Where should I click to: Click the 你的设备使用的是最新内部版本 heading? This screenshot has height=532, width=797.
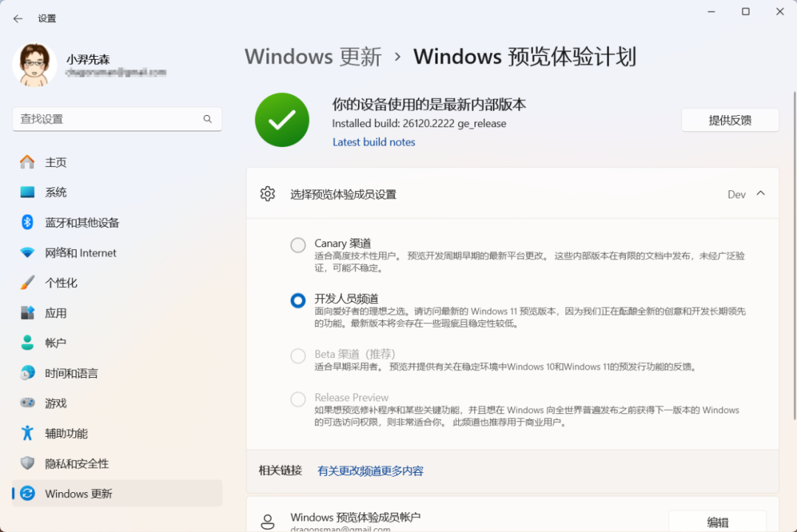429,104
